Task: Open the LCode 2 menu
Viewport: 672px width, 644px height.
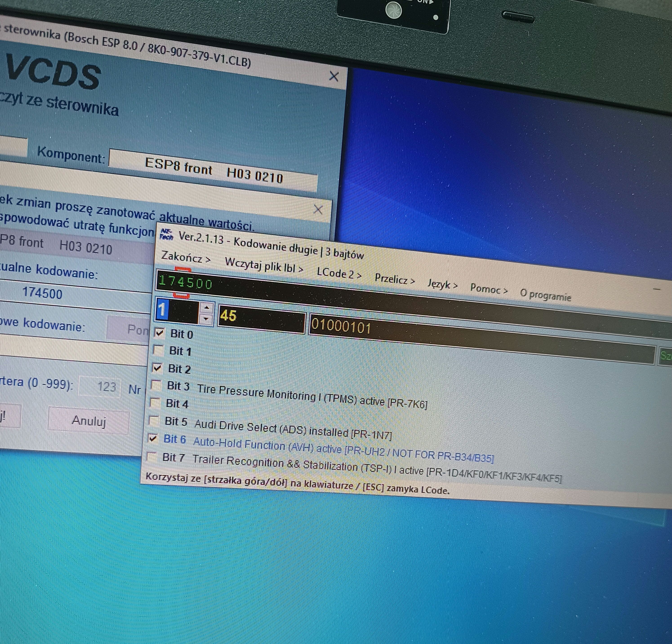Action: 339,274
